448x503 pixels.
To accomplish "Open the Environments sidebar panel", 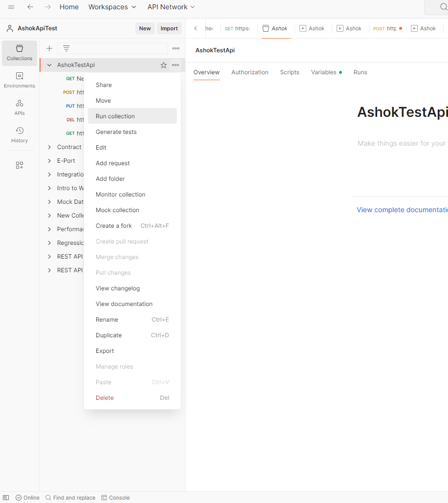I will [x=20, y=80].
